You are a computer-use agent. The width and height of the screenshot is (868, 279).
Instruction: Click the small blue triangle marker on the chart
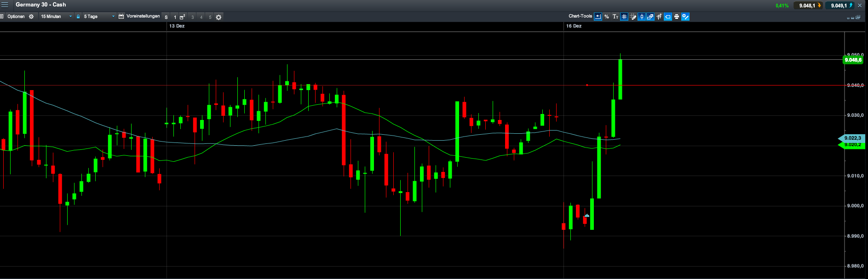587,215
